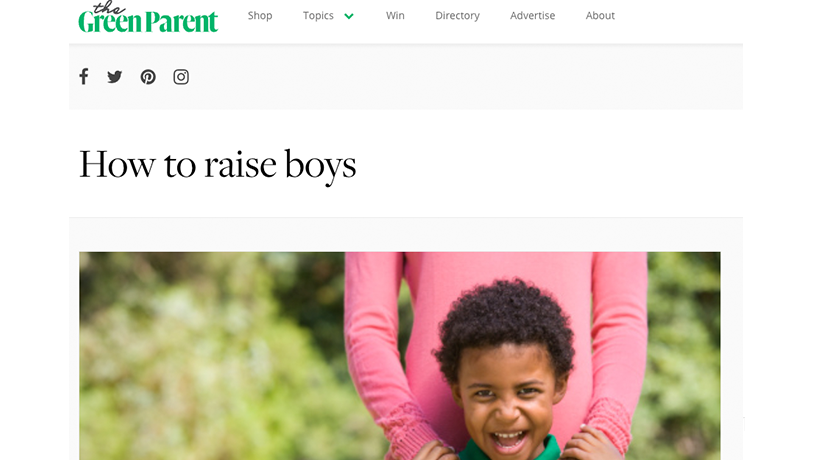The image size is (818, 460).
Task: Open the Topics menu label
Action: coord(318,16)
